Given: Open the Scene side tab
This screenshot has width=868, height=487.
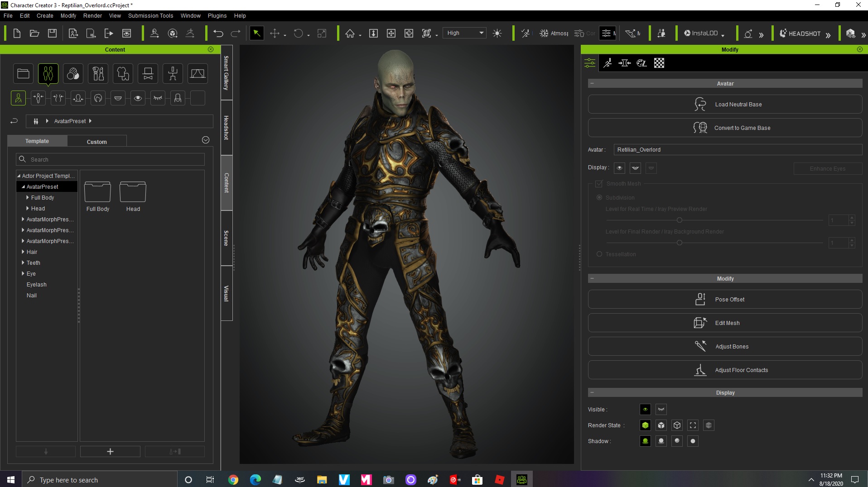Looking at the screenshot, I should (227, 238).
